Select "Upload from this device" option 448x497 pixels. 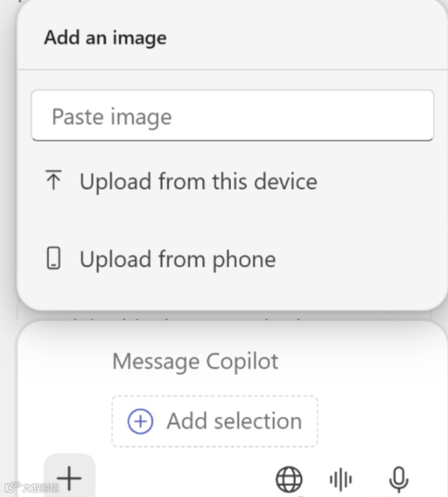click(x=197, y=181)
